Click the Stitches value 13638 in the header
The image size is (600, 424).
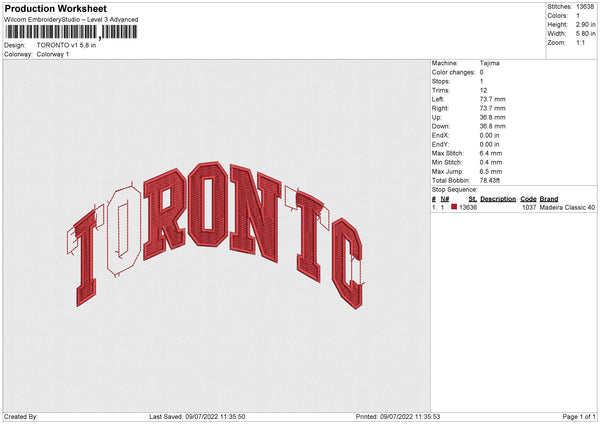pos(585,7)
